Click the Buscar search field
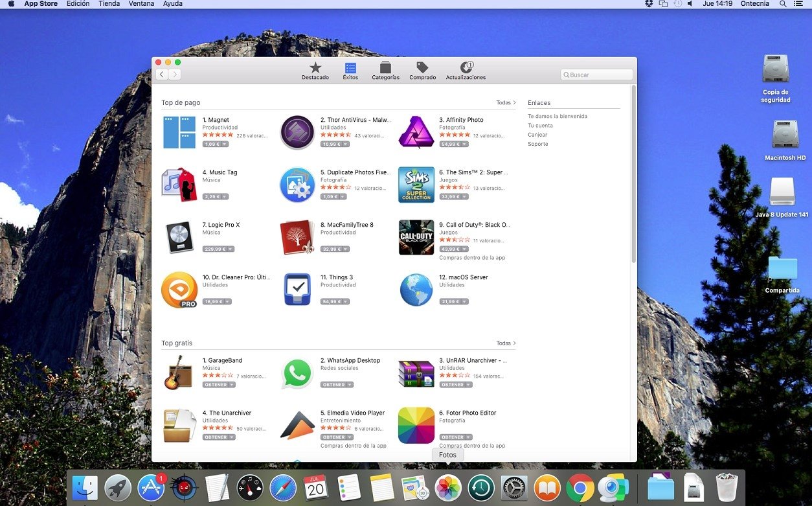This screenshot has width=812, height=506. coord(596,75)
